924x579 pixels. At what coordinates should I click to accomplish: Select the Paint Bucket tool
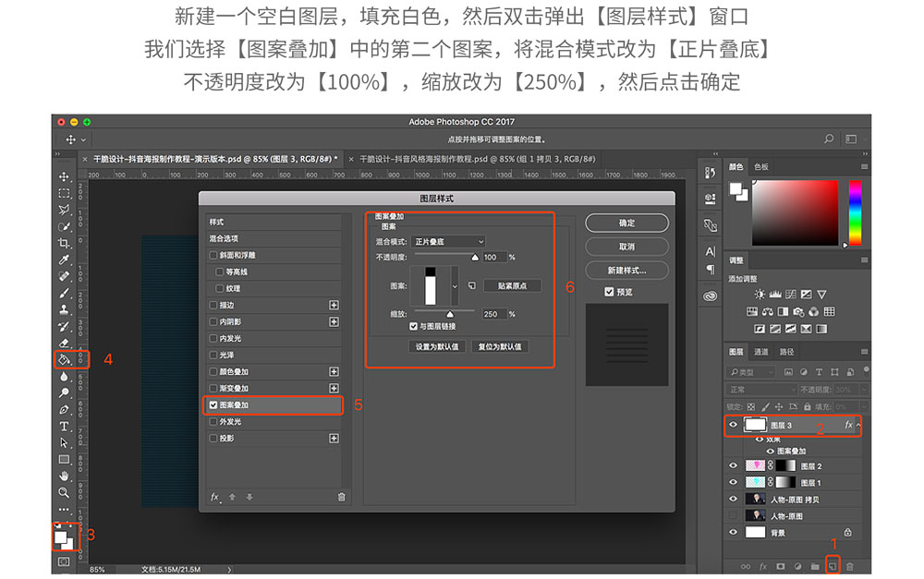(x=64, y=359)
